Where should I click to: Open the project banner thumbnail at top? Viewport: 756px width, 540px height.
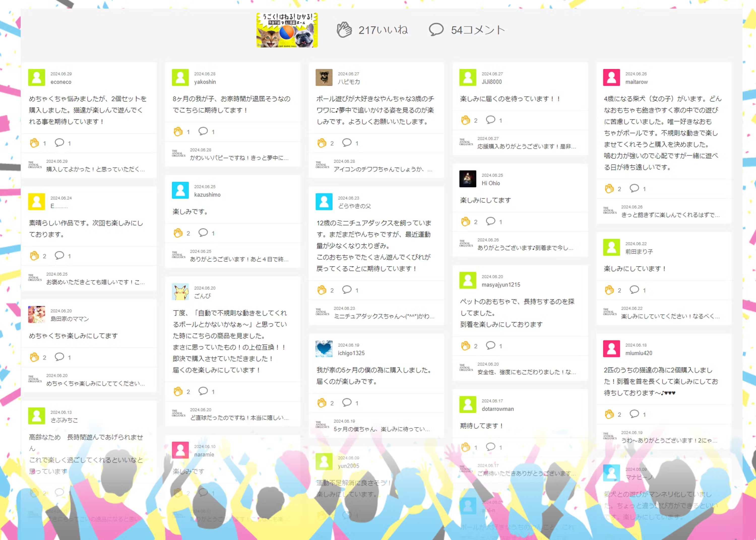click(287, 30)
